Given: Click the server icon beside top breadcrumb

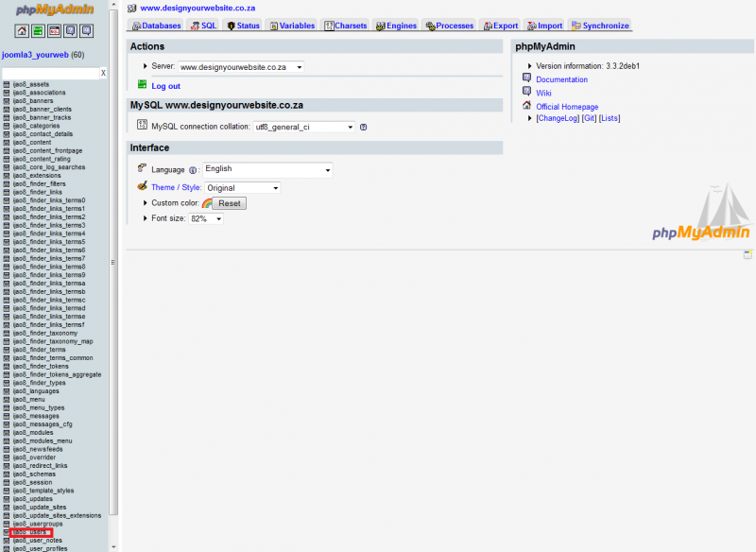Looking at the screenshot, I should coord(131,9).
